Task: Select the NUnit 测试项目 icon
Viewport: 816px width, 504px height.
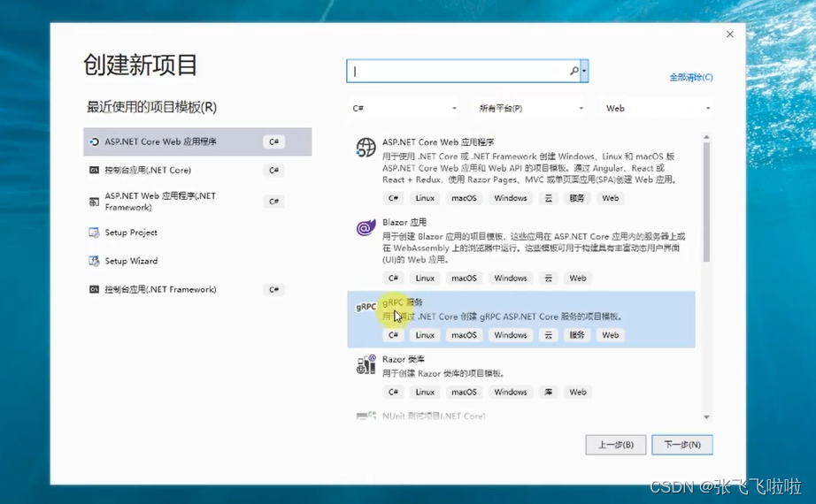Action: tap(366, 415)
